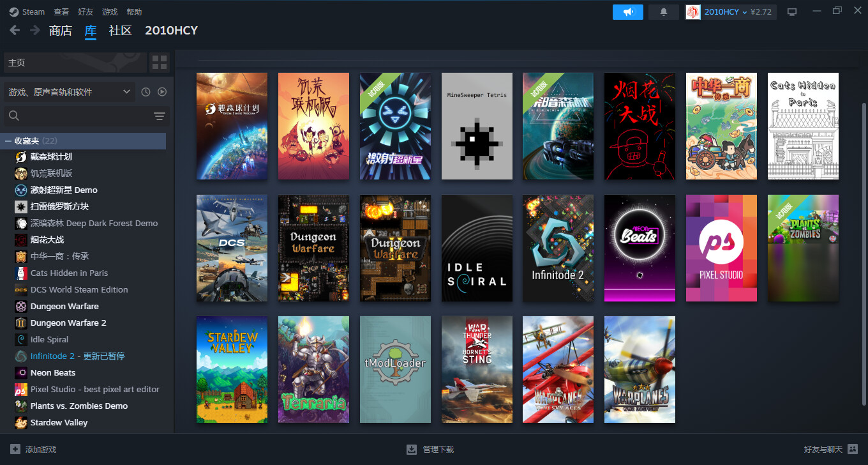Switch to the 社区 tab
Screen dimensions: 868x465
tap(121, 31)
